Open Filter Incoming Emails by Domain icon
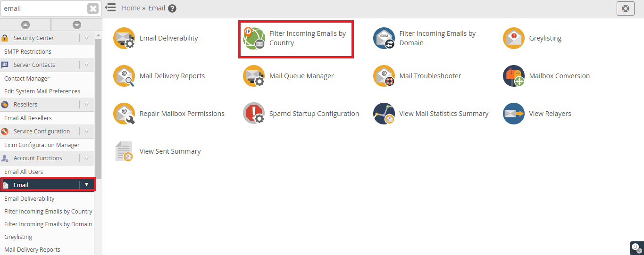 click(384, 38)
